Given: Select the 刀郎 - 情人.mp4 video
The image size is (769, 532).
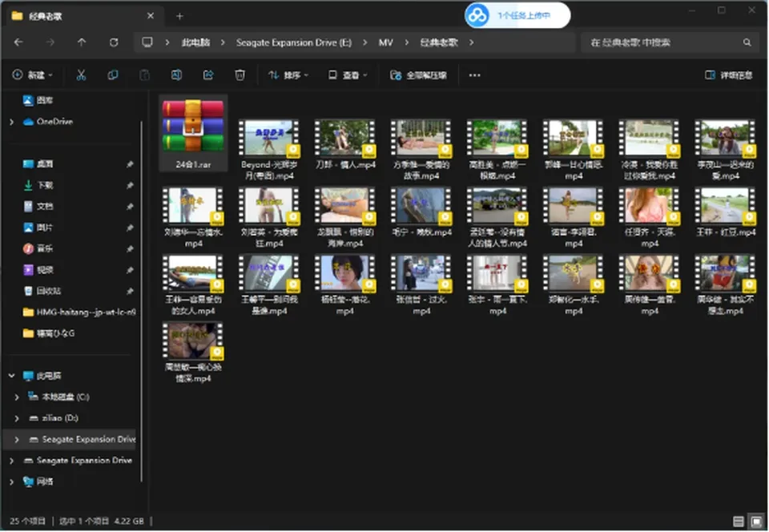Looking at the screenshot, I should [345, 145].
